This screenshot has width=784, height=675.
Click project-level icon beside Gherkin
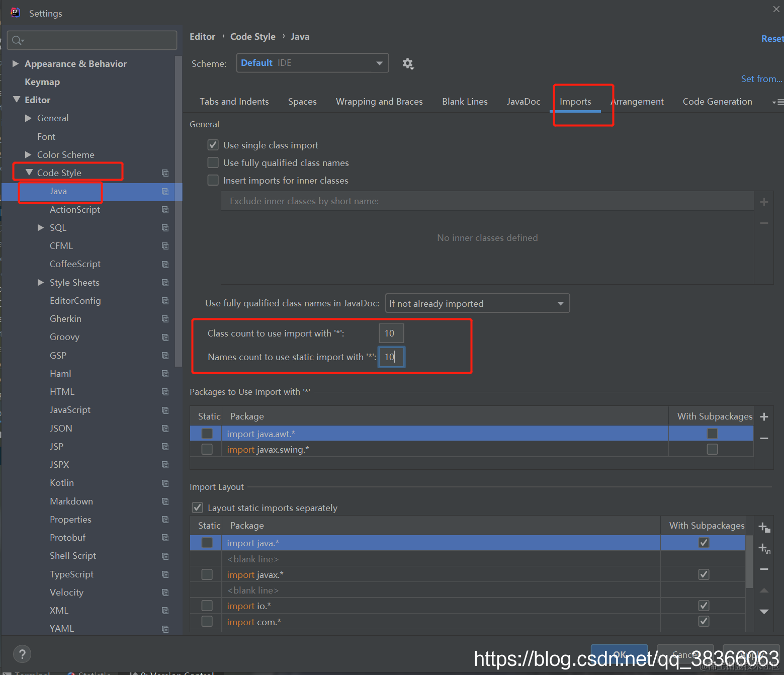click(165, 319)
